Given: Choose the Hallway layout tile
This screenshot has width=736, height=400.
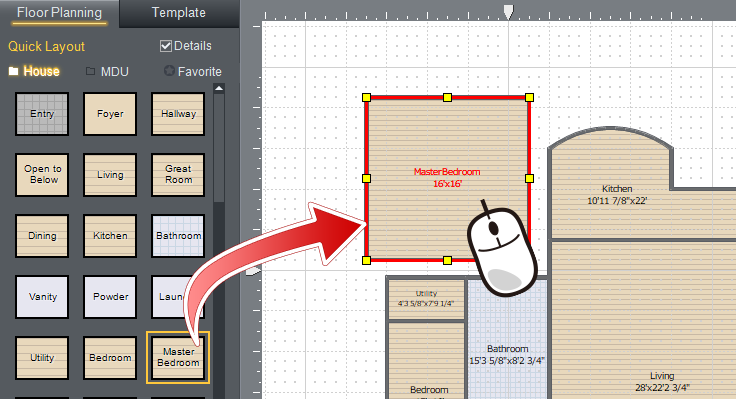Looking at the screenshot, I should point(178,114).
